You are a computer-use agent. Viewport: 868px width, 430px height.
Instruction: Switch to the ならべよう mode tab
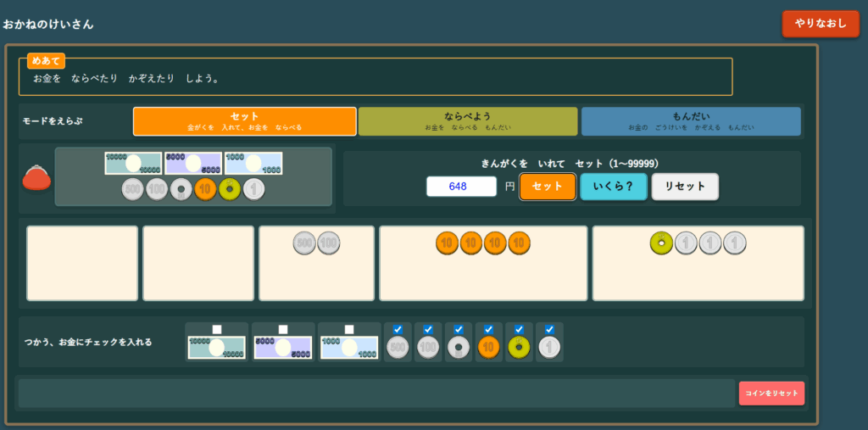(467, 121)
